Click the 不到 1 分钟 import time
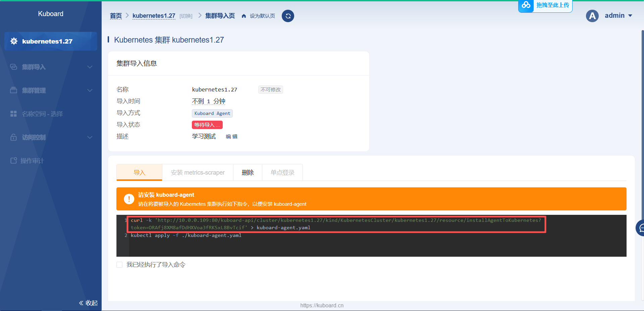The width and height of the screenshot is (644, 311). [x=209, y=101]
